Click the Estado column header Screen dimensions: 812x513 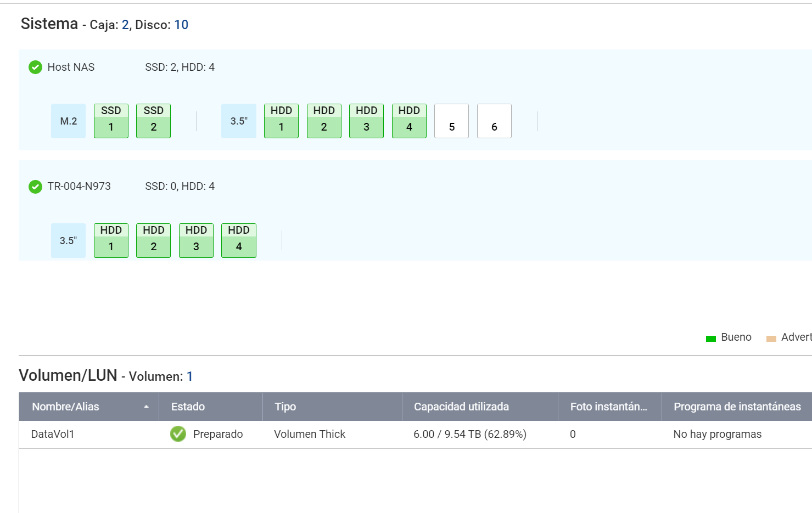[188, 407]
